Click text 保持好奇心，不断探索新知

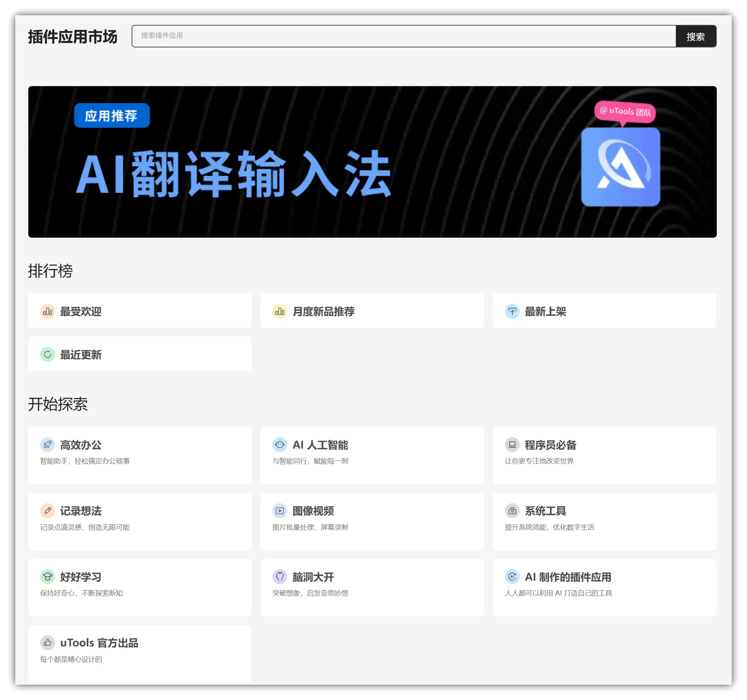[81, 593]
